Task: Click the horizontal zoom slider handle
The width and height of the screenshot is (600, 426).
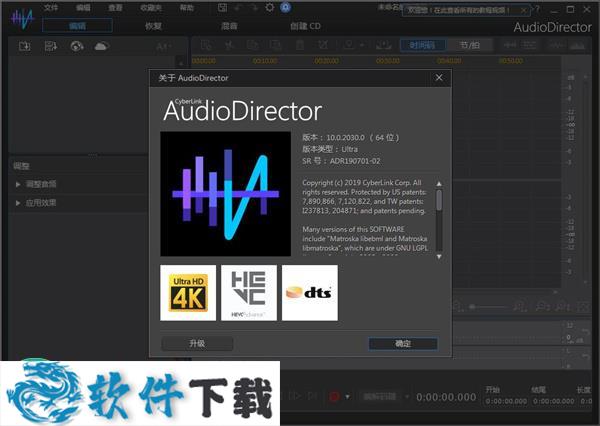Action: [x=473, y=306]
